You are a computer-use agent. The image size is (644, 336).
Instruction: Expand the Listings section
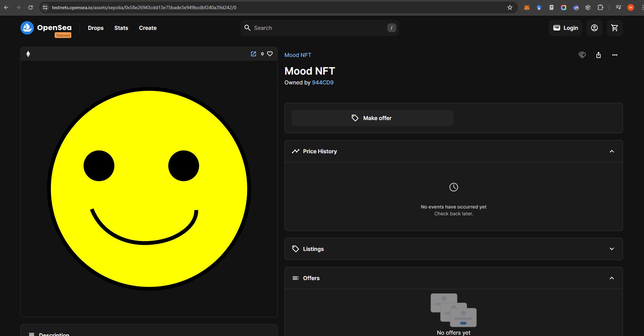611,249
